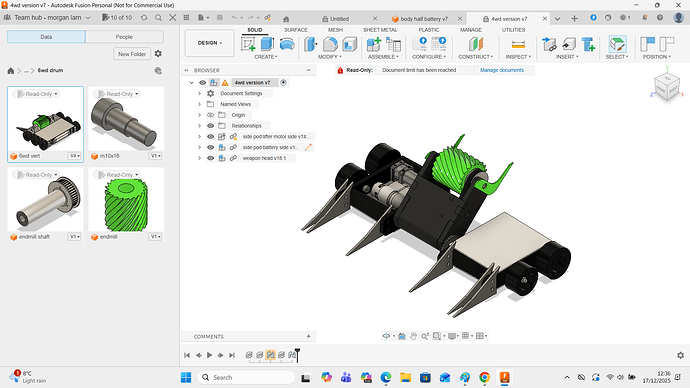Click the Joint icon in Assemble group
690x388 pixels.
click(x=393, y=44)
